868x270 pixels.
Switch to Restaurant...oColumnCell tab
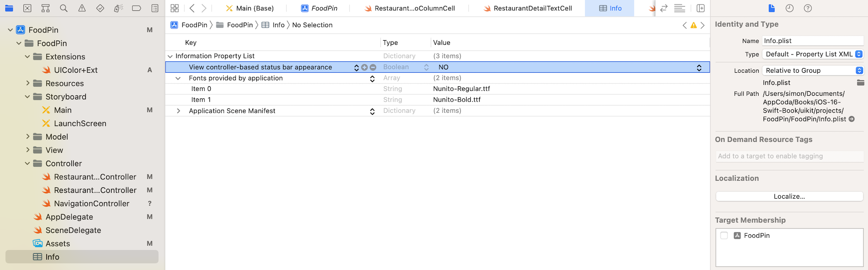[x=410, y=8]
